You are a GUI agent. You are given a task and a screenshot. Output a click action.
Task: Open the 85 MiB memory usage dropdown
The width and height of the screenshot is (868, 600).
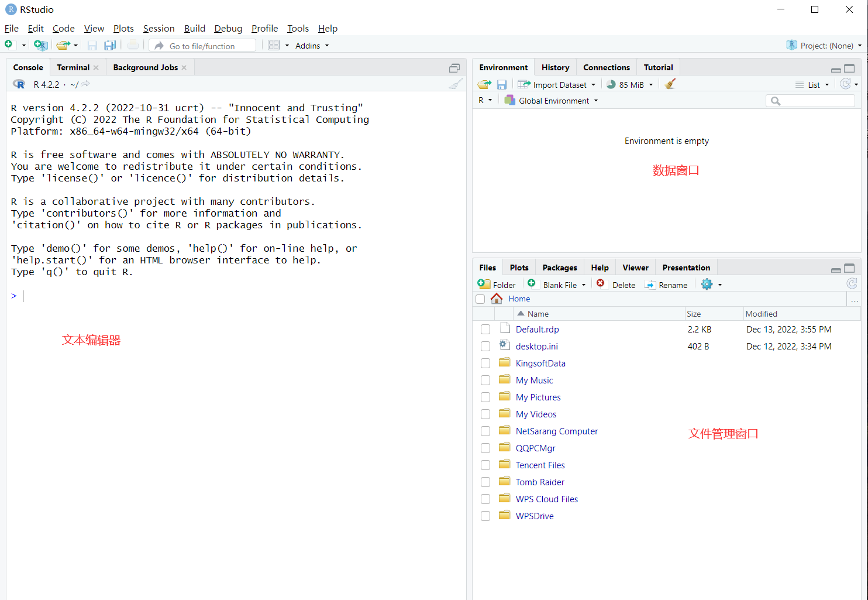pyautogui.click(x=629, y=85)
